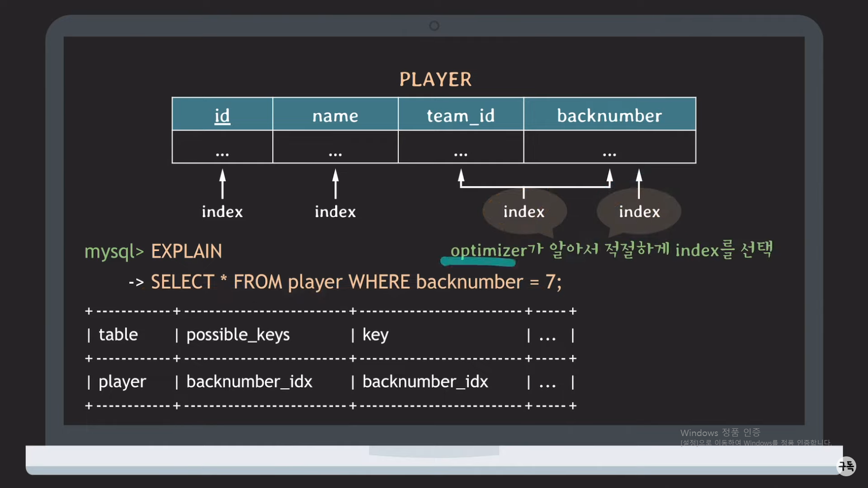Click the rightmost index speech bubble
The width and height of the screenshot is (868, 488).
coord(639,211)
